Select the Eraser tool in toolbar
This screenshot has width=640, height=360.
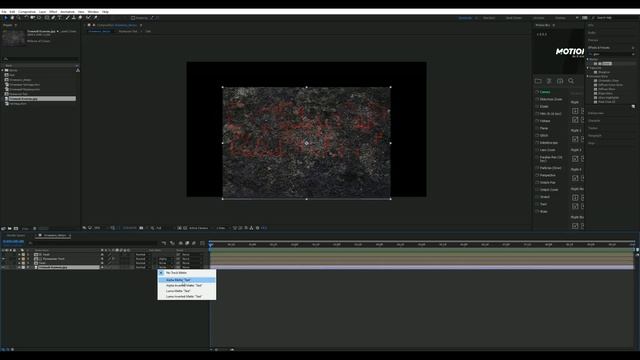[80, 18]
